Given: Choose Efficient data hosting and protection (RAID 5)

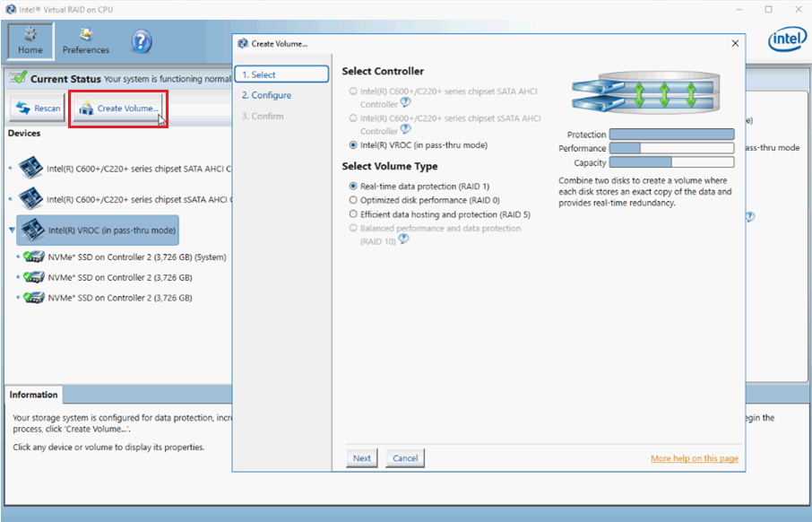Looking at the screenshot, I should pyautogui.click(x=353, y=214).
